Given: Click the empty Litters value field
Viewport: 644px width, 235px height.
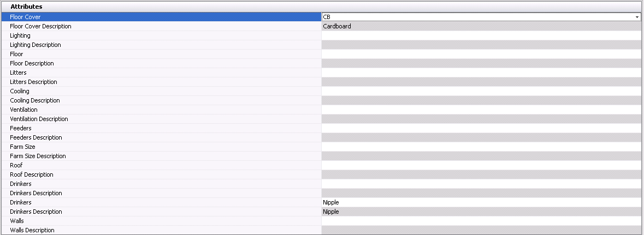Looking at the screenshot, I should coord(481,73).
